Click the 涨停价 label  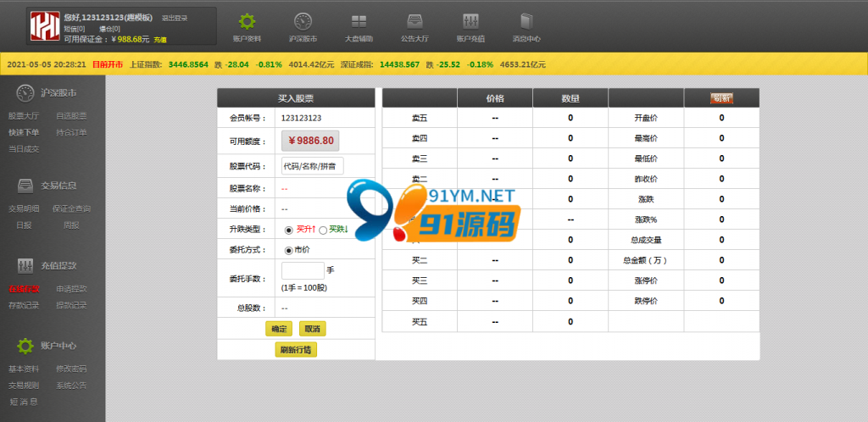(646, 281)
